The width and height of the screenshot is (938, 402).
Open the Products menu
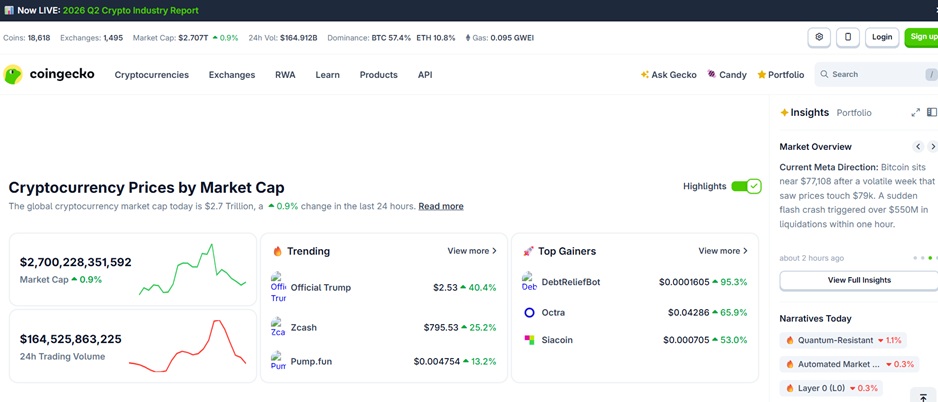[x=379, y=75]
